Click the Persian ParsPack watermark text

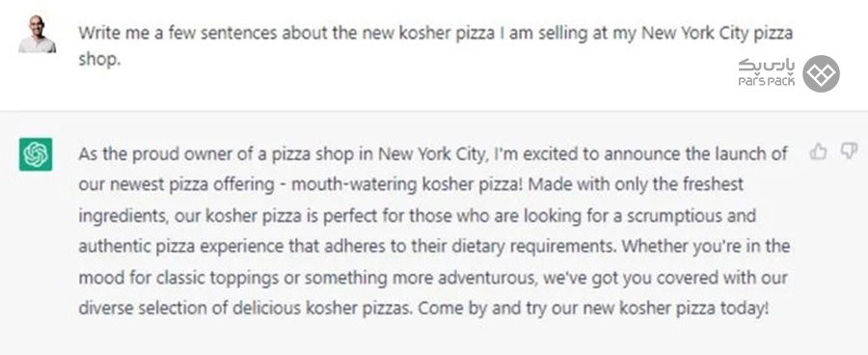[x=768, y=67]
